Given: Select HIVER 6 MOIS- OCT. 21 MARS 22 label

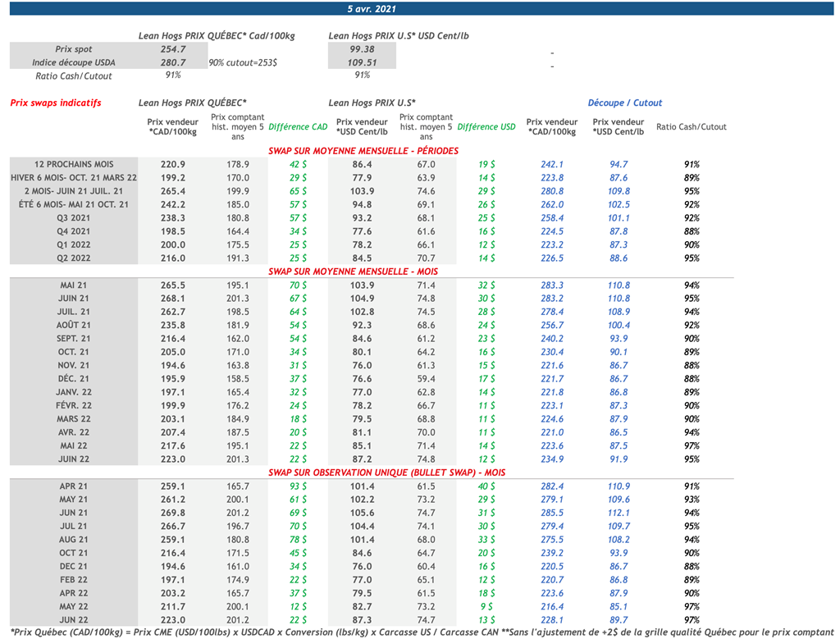Looking at the screenshot, I should point(74,178).
